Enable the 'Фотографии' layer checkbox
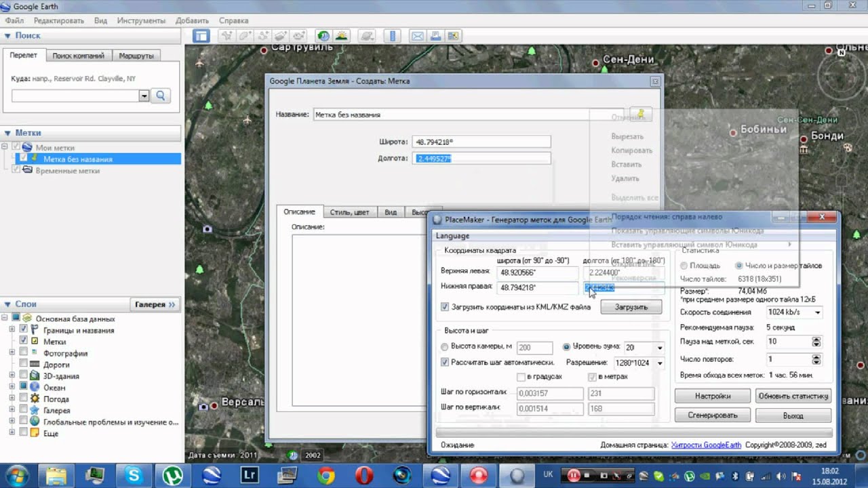 click(24, 352)
